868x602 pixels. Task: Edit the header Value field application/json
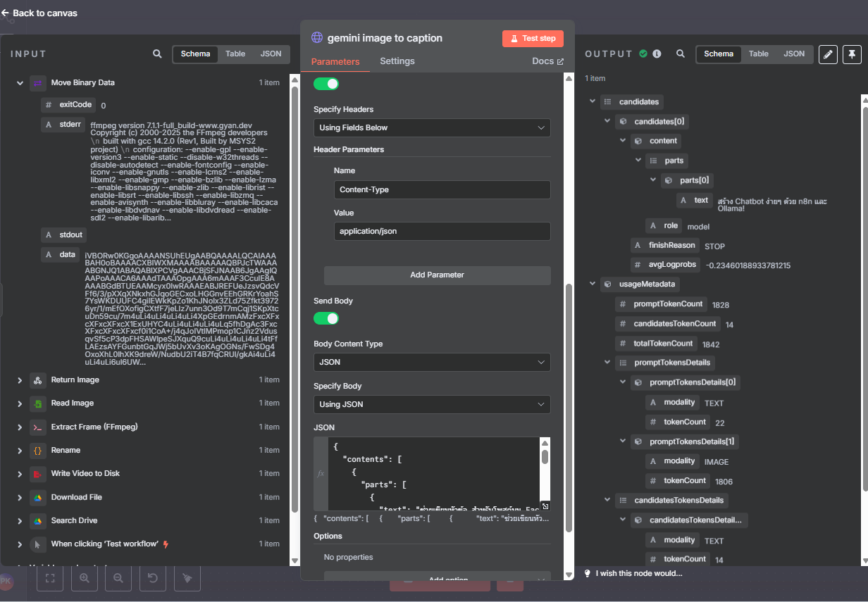pos(442,231)
